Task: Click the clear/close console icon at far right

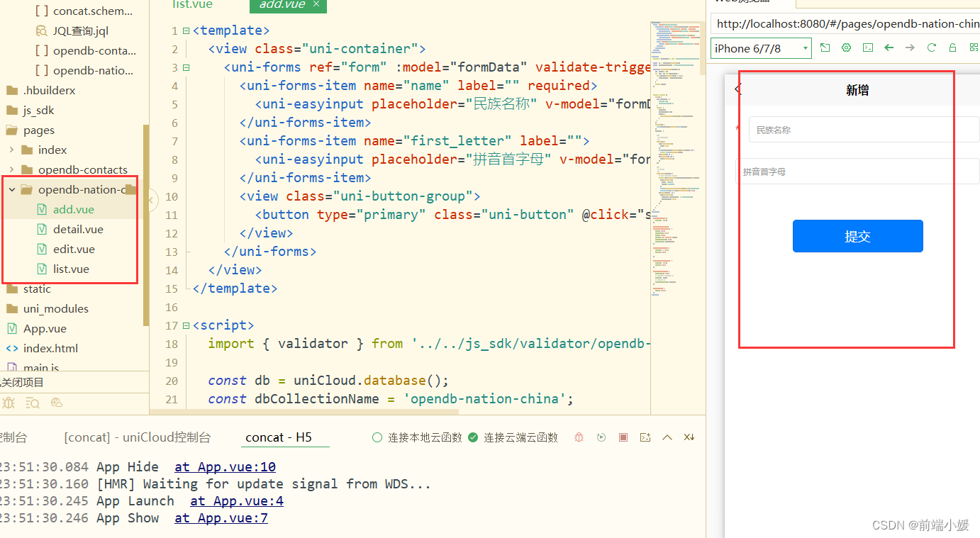Action: [x=689, y=437]
